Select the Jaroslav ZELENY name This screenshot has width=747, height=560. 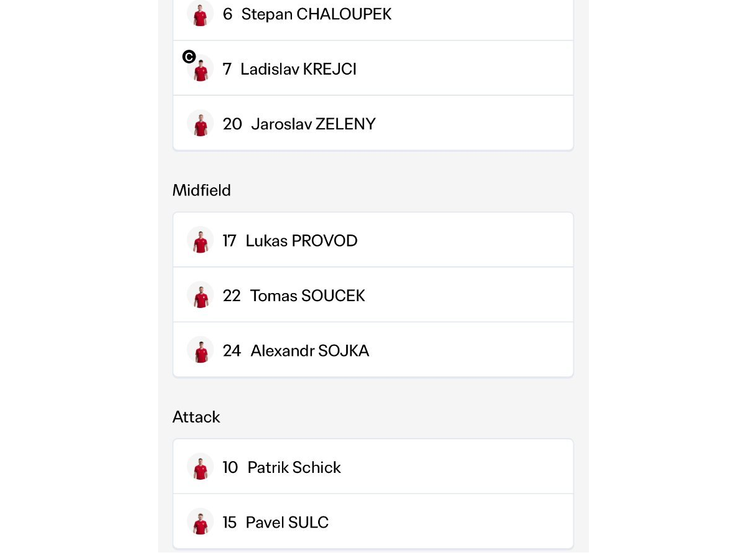point(313,124)
